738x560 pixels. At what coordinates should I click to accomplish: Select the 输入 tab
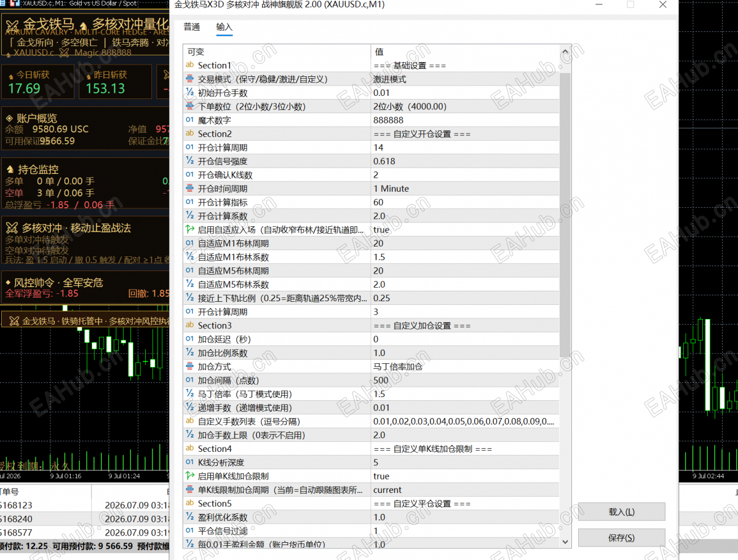point(224,27)
